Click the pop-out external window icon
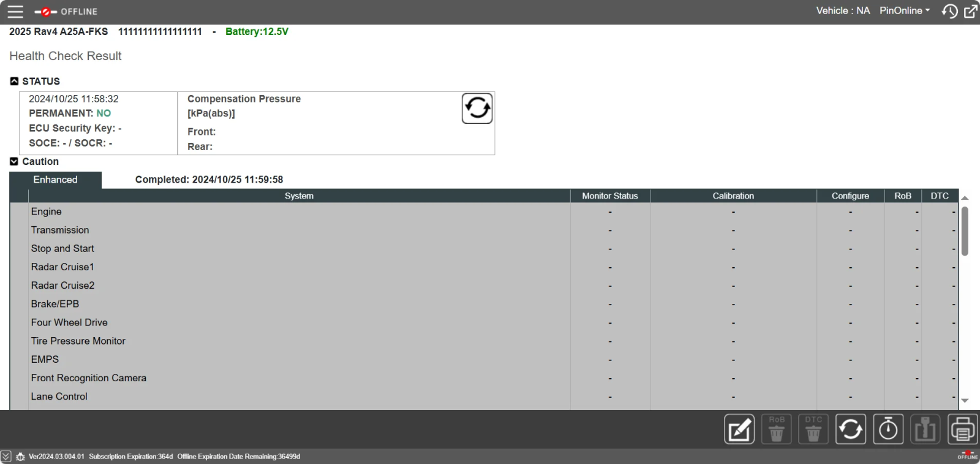Image resolution: width=980 pixels, height=464 pixels. 971,11
